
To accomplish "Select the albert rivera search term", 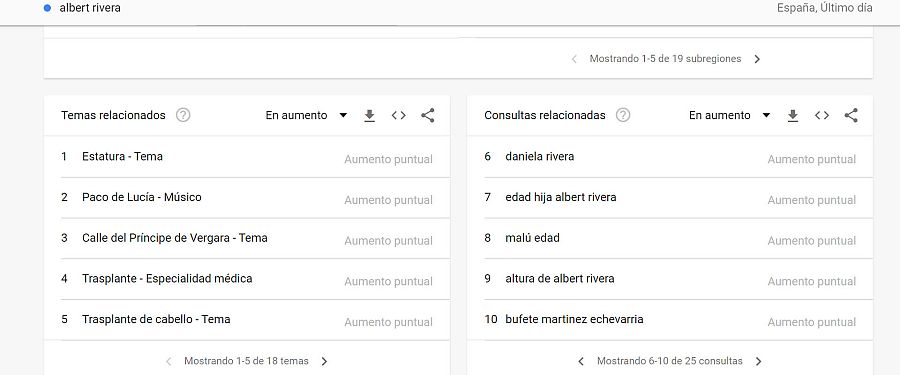I will (x=90, y=8).
